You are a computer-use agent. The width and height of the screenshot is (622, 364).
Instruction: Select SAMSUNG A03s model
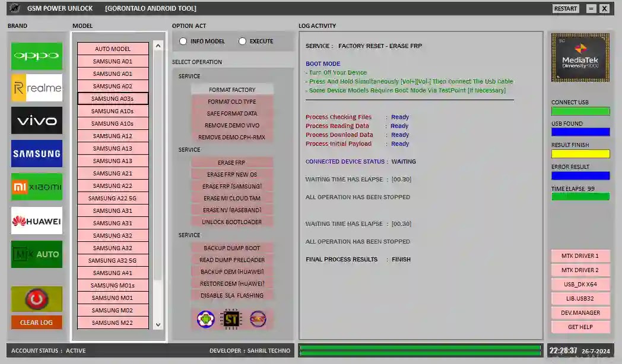113,98
